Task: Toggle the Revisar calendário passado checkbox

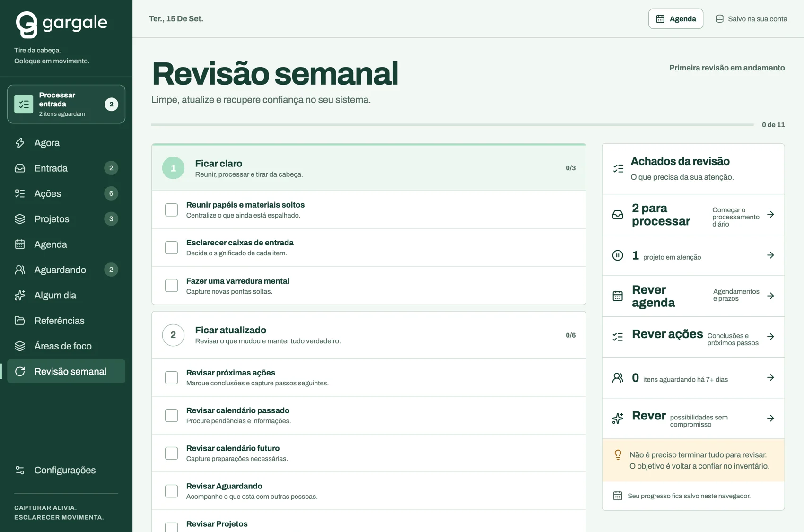Action: click(x=171, y=415)
